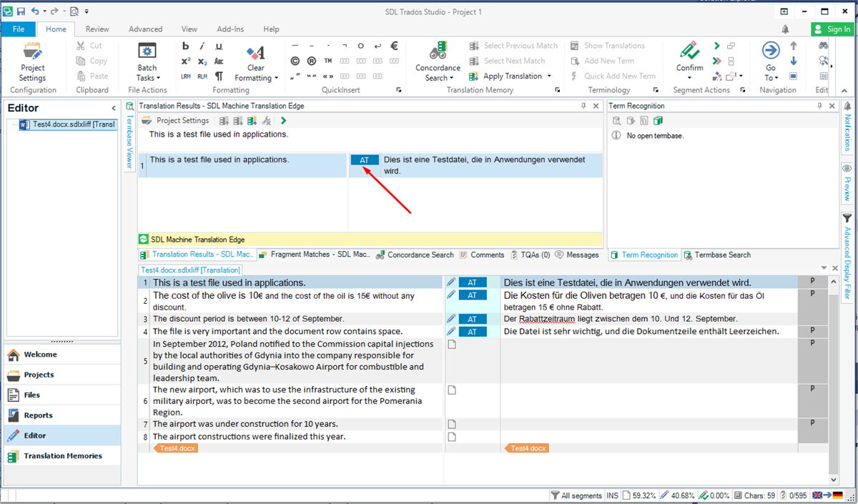Image resolution: width=858 pixels, height=504 pixels.
Task: Select Test4.docx.sdlxliff in the Editor tree
Action: click(x=67, y=124)
